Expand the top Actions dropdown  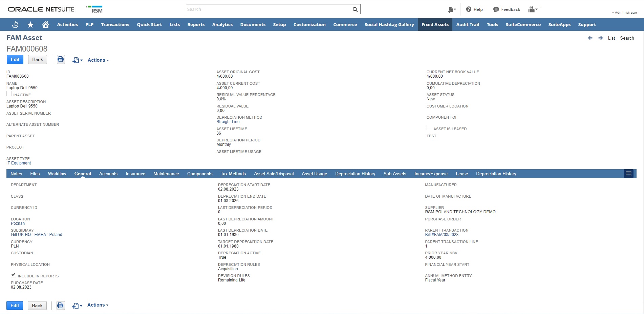click(98, 60)
